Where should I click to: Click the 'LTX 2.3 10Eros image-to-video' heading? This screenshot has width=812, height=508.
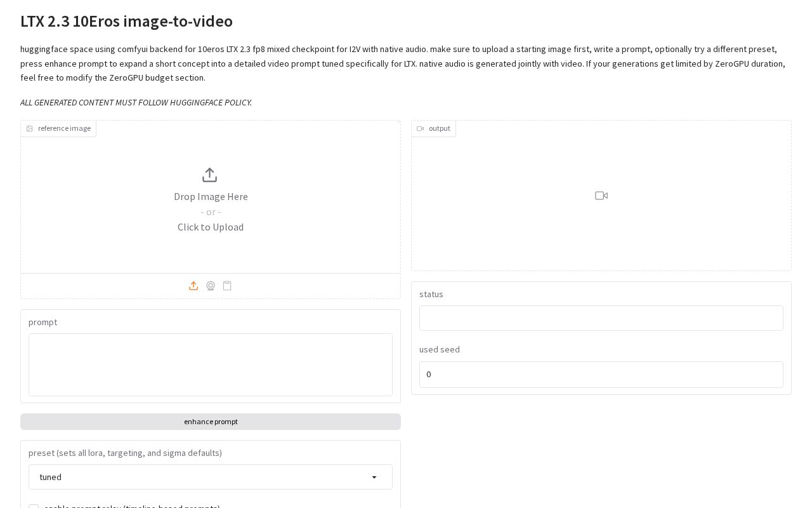coord(126,21)
